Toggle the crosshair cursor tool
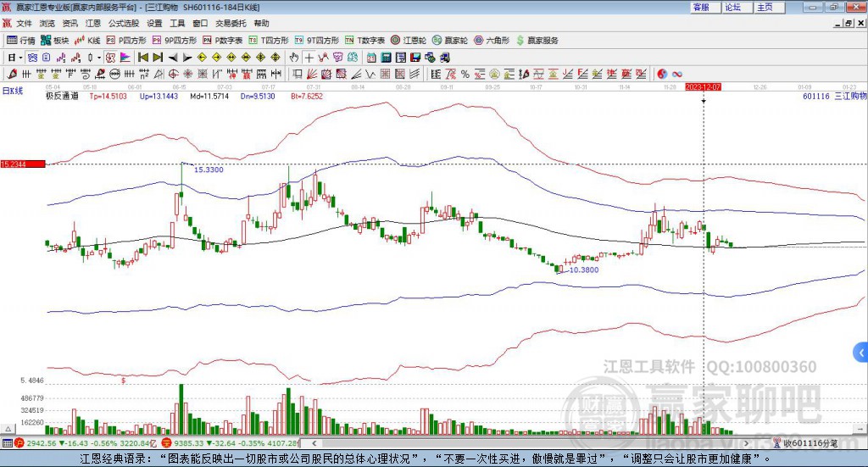This screenshot has width=868, height=467. pyautogui.click(x=309, y=58)
